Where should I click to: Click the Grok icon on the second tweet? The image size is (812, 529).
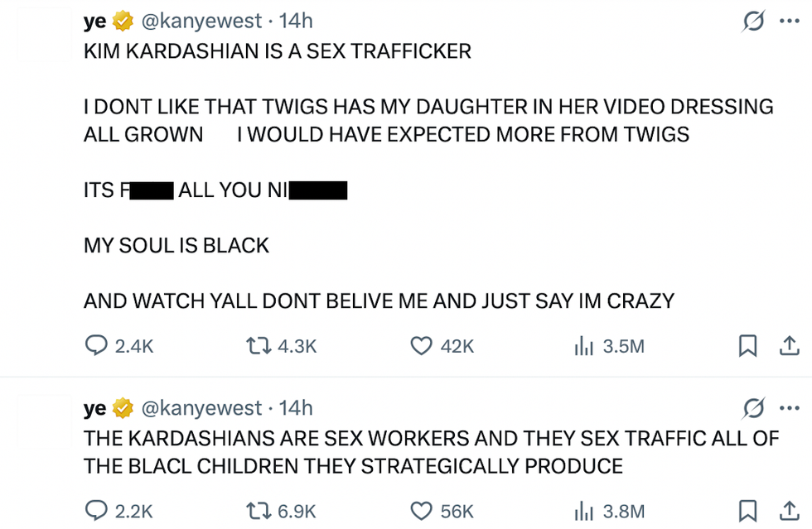(752, 409)
